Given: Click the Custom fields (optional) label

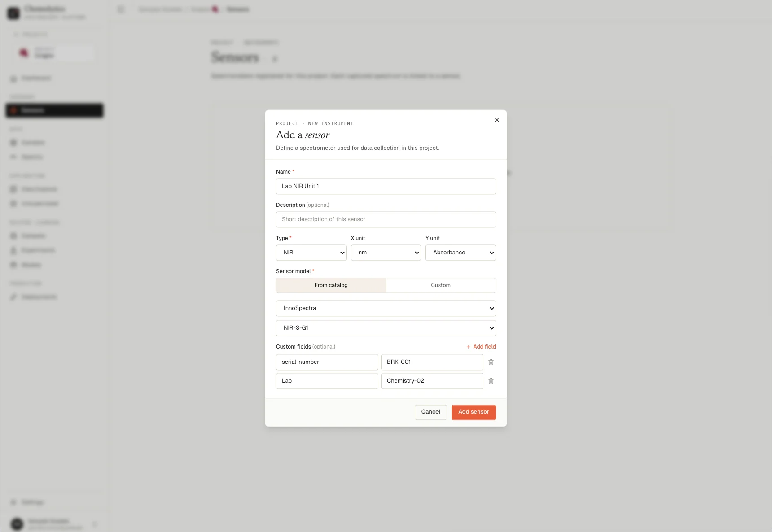Looking at the screenshot, I should [x=306, y=347].
